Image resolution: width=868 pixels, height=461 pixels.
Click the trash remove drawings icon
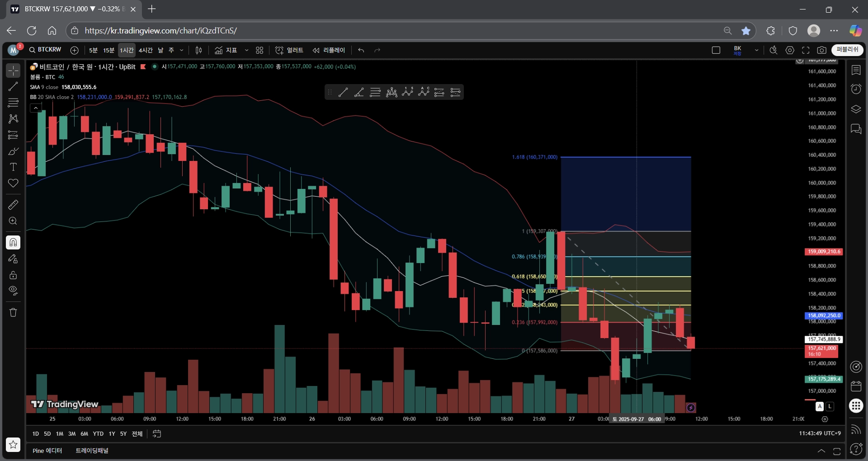click(13, 312)
